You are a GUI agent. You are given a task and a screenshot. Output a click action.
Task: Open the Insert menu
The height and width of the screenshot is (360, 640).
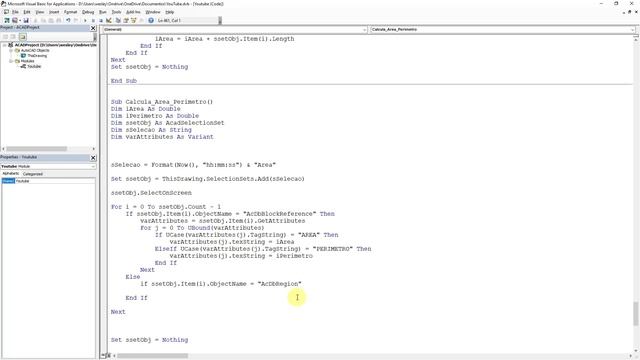tap(54, 12)
